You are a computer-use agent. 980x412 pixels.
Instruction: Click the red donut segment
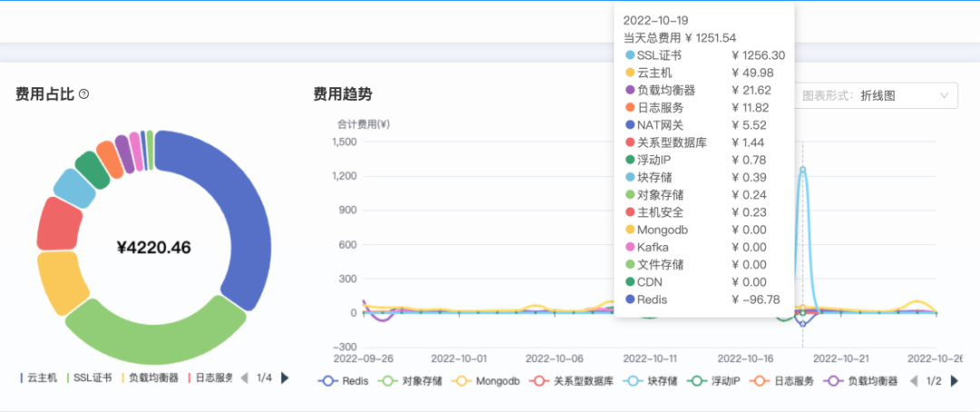coord(59,224)
